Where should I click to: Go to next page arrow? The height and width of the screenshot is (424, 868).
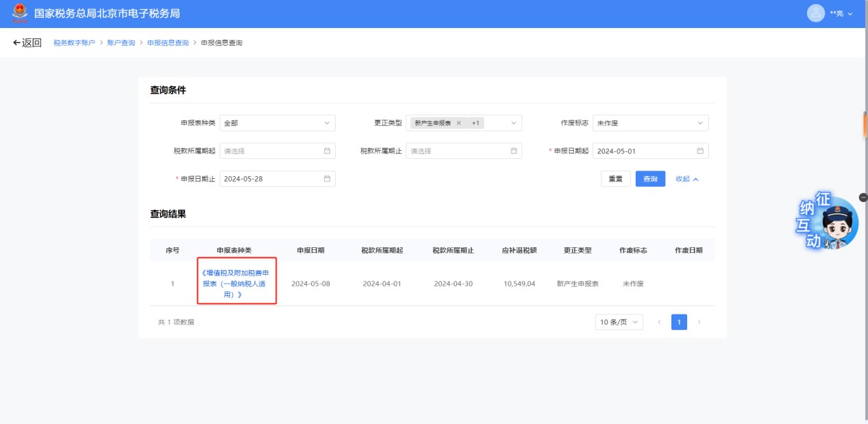coord(699,322)
